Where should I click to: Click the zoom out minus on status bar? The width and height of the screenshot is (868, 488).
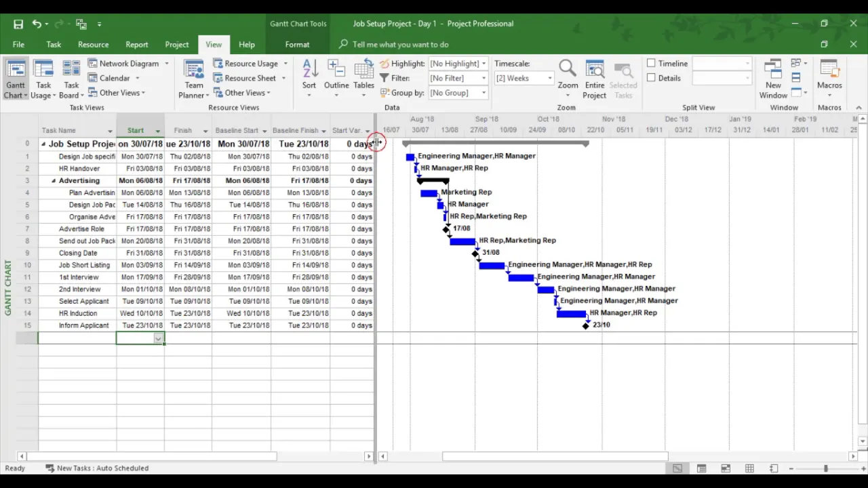click(x=790, y=468)
